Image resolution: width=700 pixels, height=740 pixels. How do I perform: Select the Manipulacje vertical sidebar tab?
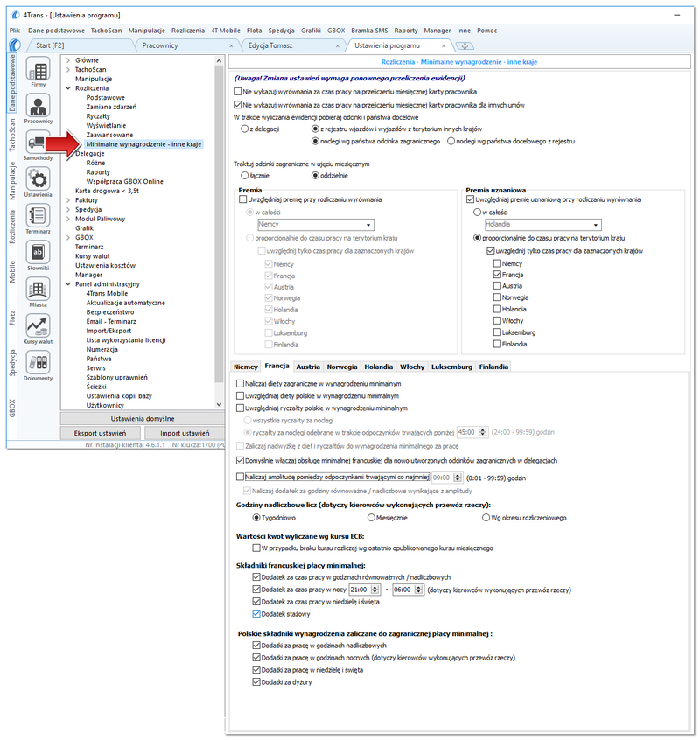click(13, 181)
